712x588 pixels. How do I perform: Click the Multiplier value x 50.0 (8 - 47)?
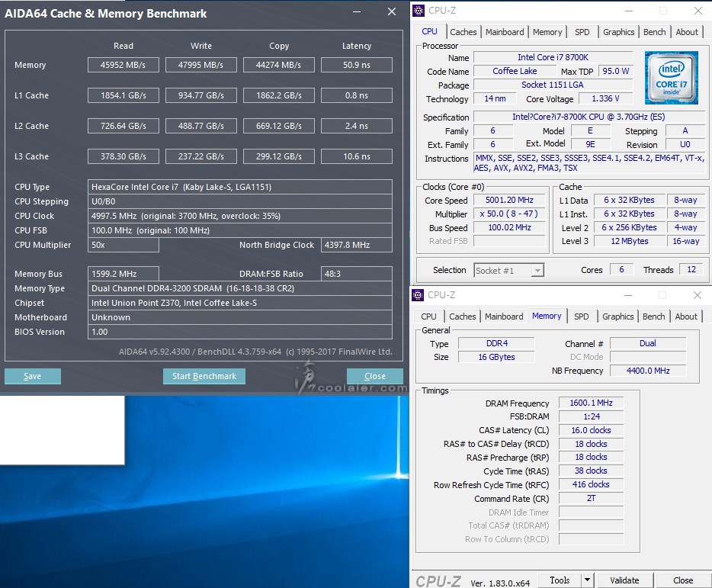tap(509, 214)
